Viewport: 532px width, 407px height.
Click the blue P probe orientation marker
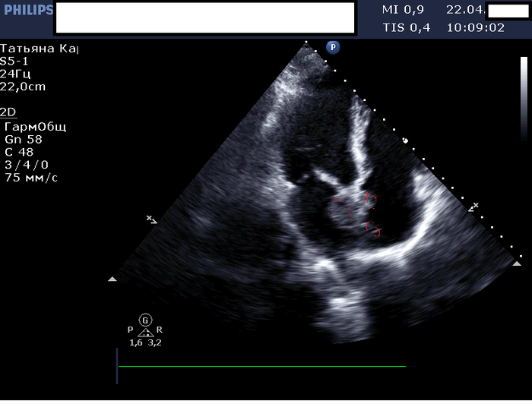pos(333,47)
